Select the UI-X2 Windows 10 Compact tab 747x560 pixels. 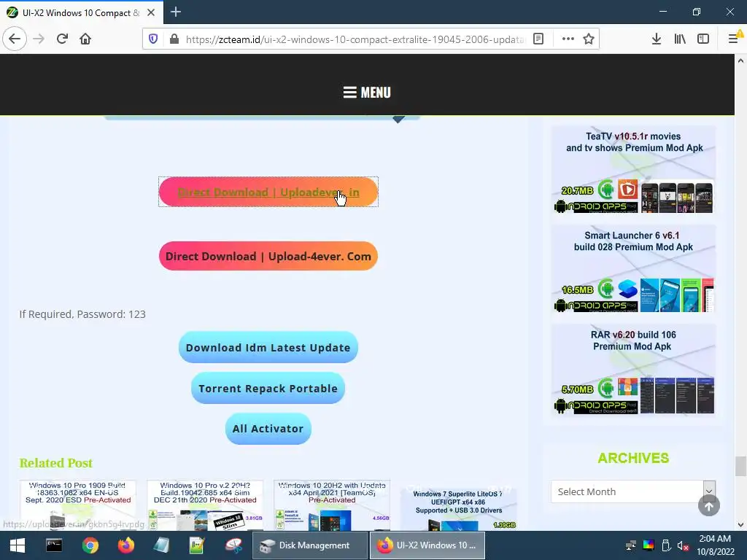pos(82,12)
